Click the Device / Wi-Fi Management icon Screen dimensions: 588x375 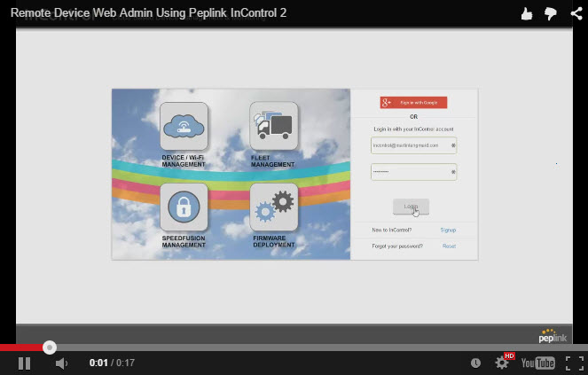tap(184, 126)
